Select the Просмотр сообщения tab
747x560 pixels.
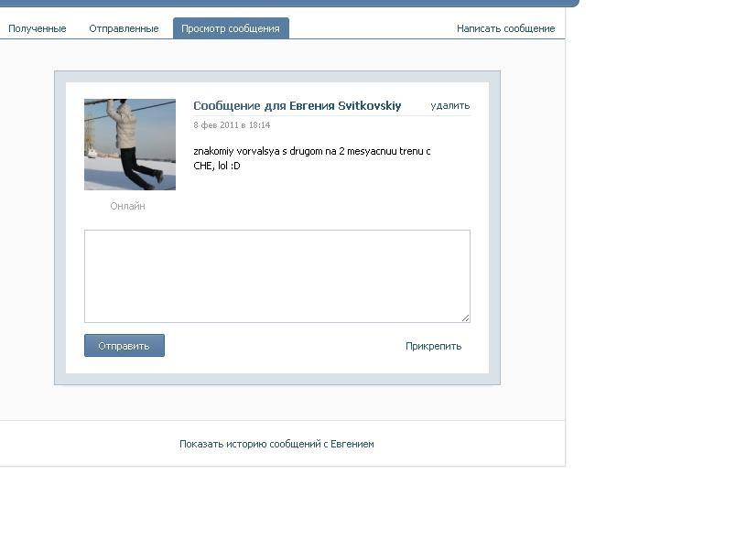(231, 28)
